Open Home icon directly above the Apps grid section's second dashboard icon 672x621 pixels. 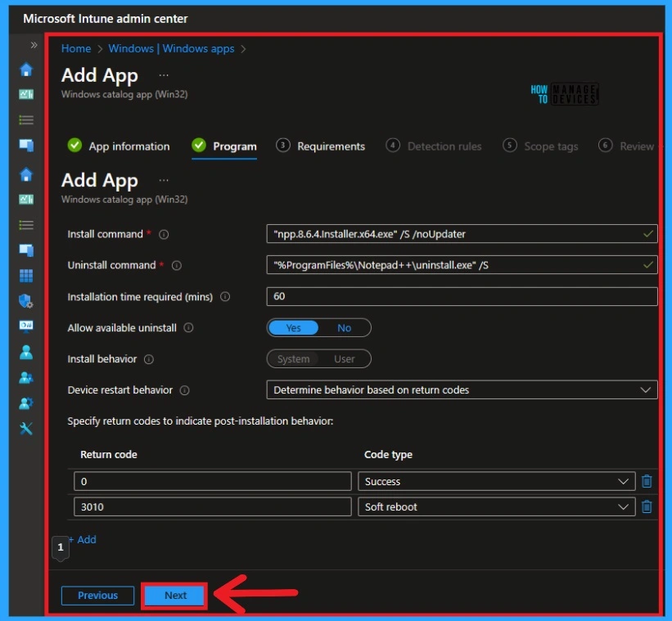(x=26, y=174)
